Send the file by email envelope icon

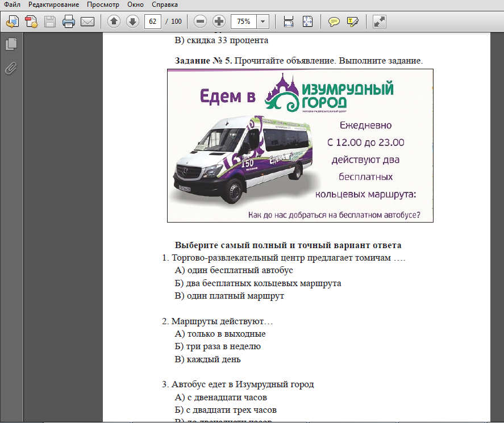point(88,22)
